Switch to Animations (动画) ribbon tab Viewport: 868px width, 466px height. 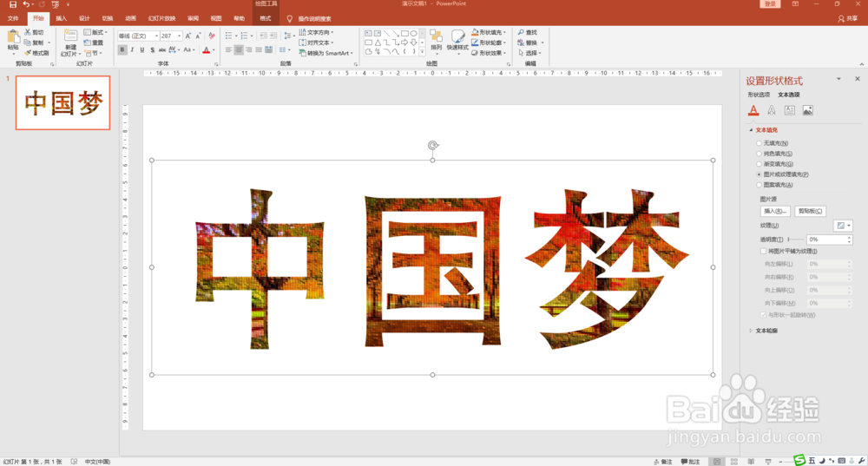131,19
